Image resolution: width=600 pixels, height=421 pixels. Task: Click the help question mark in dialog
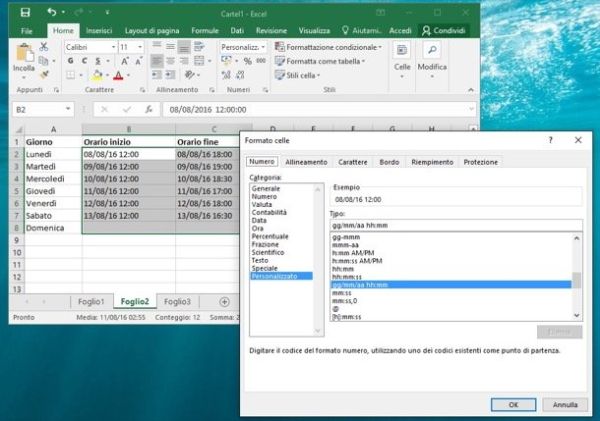(x=550, y=141)
